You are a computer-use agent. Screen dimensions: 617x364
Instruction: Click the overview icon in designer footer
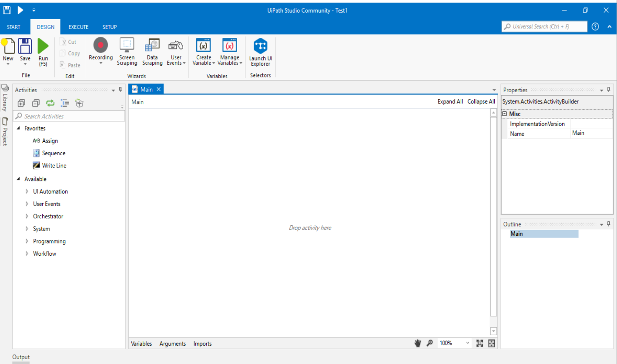point(492,343)
